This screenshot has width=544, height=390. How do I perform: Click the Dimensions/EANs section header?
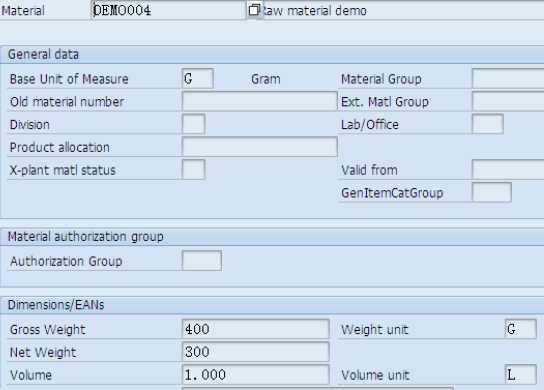pyautogui.click(x=56, y=305)
